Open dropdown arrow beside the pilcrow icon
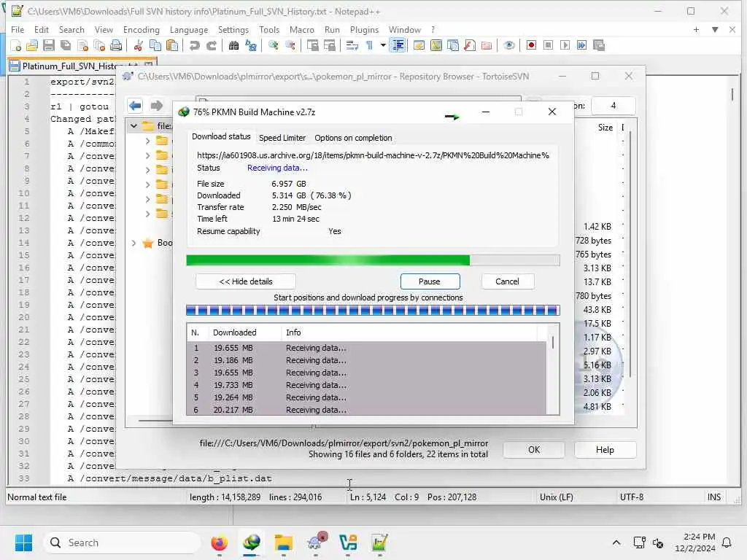Viewport: 747px width, 560px height. 382,46
